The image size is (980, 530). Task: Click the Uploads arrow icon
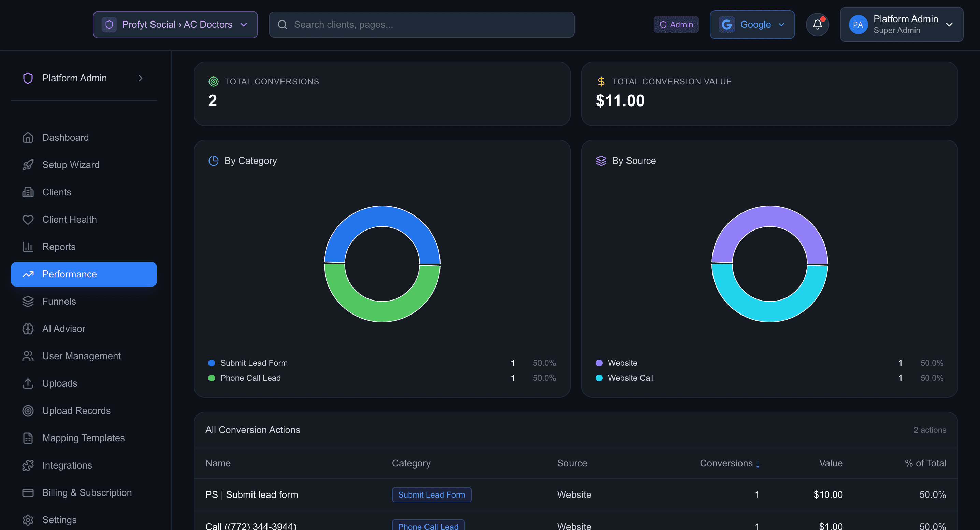(x=28, y=383)
